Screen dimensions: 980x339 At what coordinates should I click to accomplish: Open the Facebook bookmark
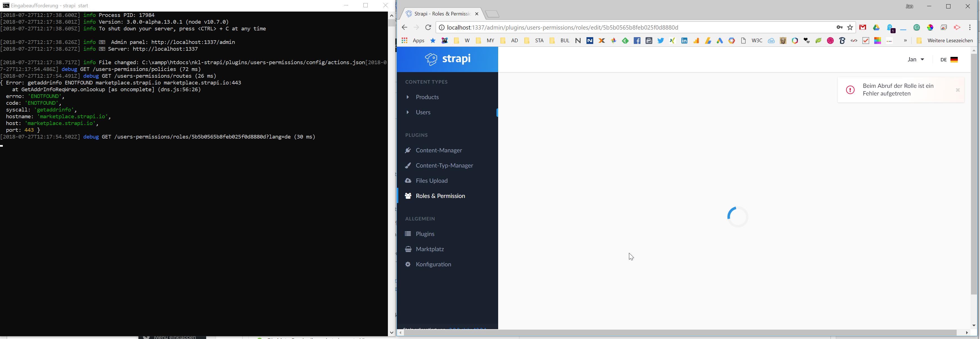[x=637, y=41]
